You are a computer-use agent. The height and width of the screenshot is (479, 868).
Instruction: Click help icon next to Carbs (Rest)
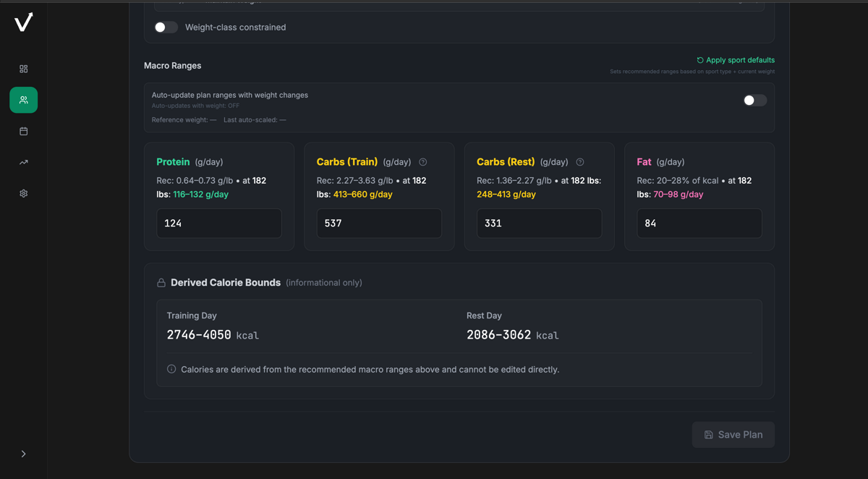[x=580, y=162]
